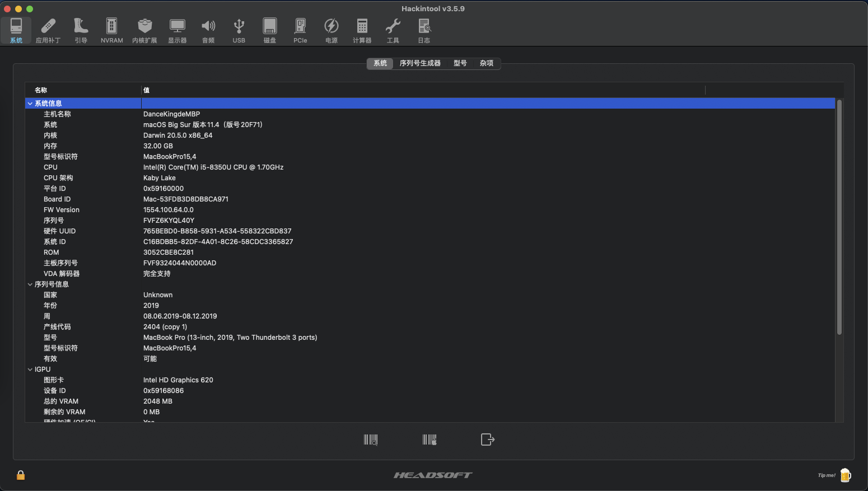Select the 产线代码 row
This screenshot has height=491, width=868.
[430, 327]
